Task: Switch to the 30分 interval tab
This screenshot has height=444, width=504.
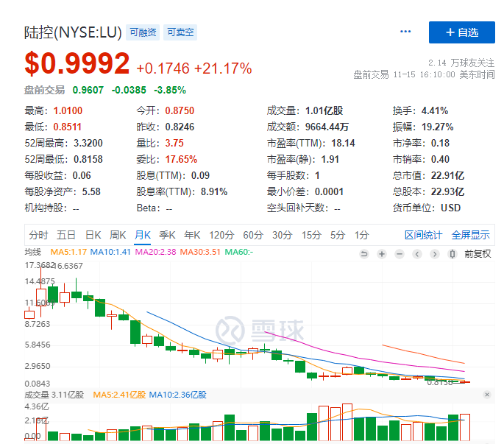Action: (x=283, y=235)
